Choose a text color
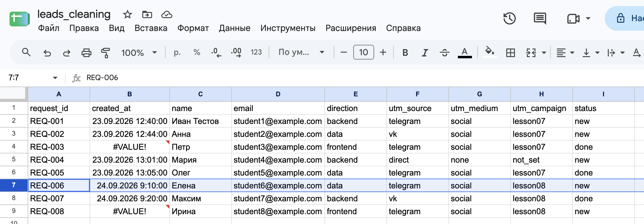This screenshot has width=644, height=224. pyautogui.click(x=465, y=52)
